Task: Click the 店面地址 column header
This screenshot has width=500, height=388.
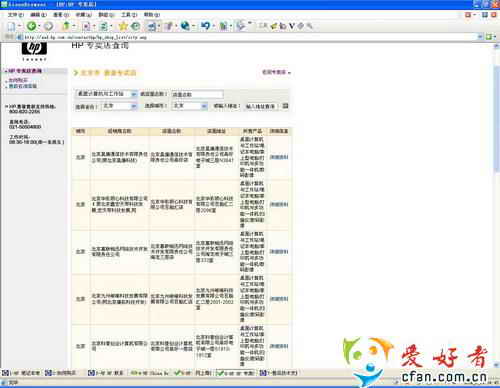Action: tap(216, 131)
